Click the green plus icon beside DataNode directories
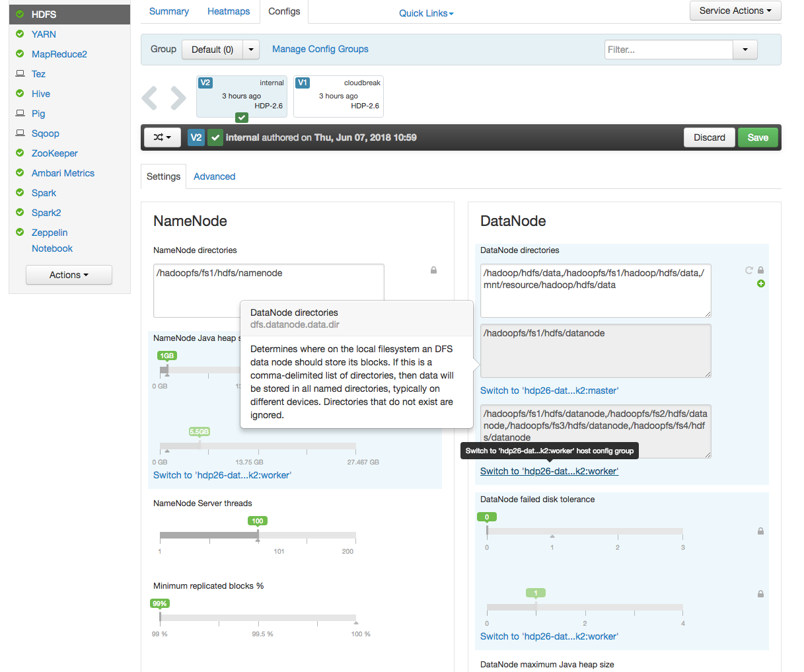The image size is (804, 672). (761, 283)
